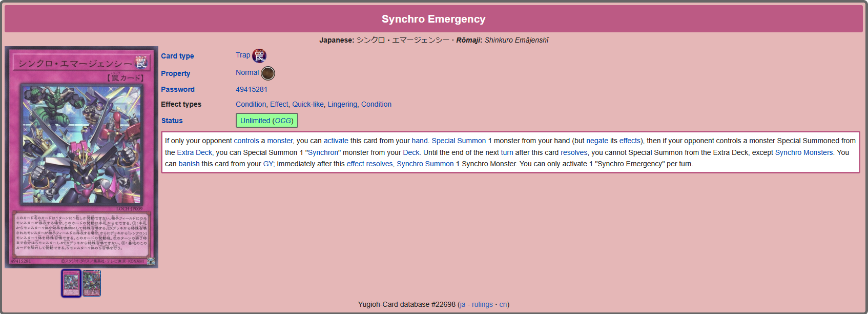Open the 'cn' database link

pyautogui.click(x=503, y=304)
